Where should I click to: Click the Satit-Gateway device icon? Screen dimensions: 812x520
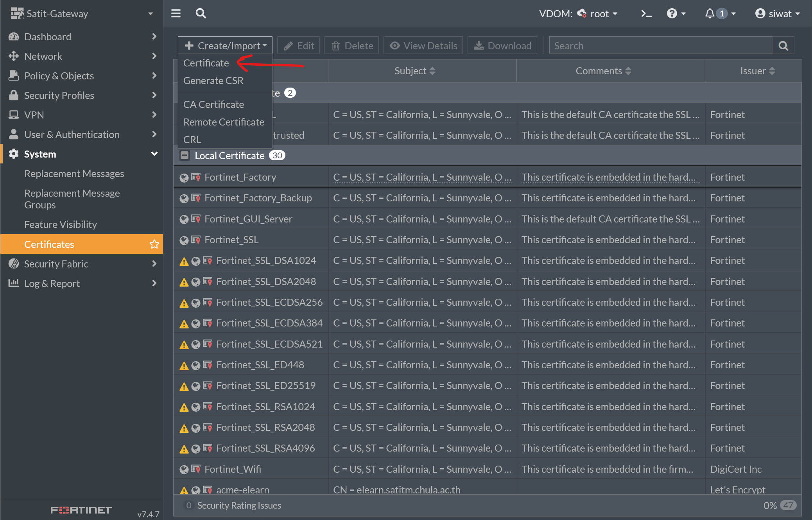tap(17, 14)
